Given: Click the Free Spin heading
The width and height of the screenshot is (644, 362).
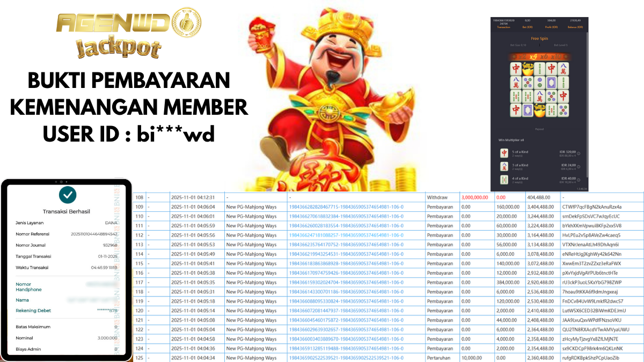Looking at the screenshot, I should (539, 39).
